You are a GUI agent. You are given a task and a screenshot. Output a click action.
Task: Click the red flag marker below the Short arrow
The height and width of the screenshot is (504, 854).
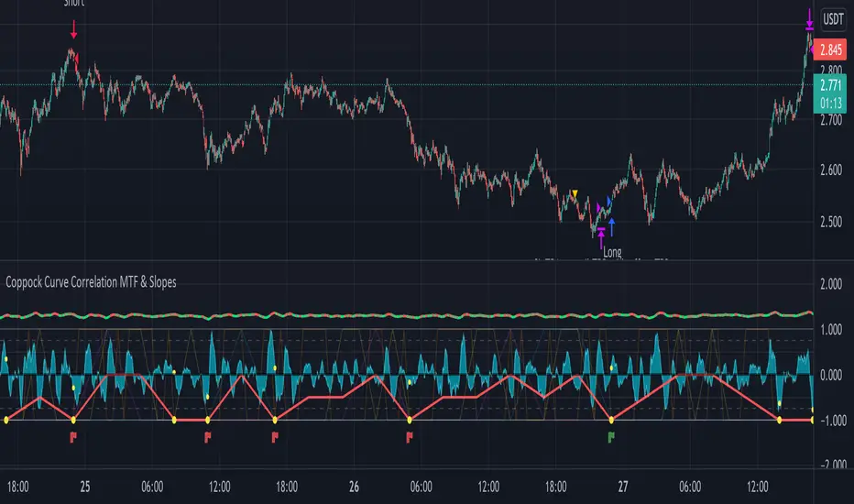click(73, 437)
